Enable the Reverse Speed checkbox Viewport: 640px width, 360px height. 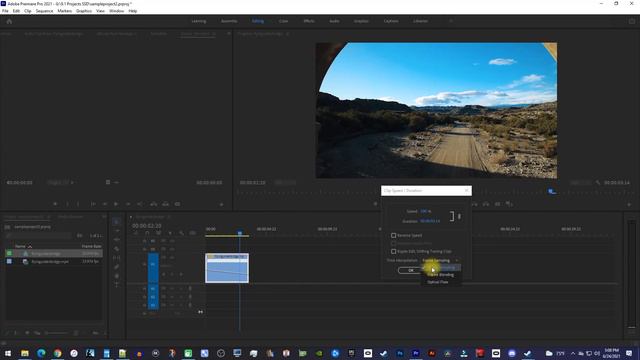393,236
